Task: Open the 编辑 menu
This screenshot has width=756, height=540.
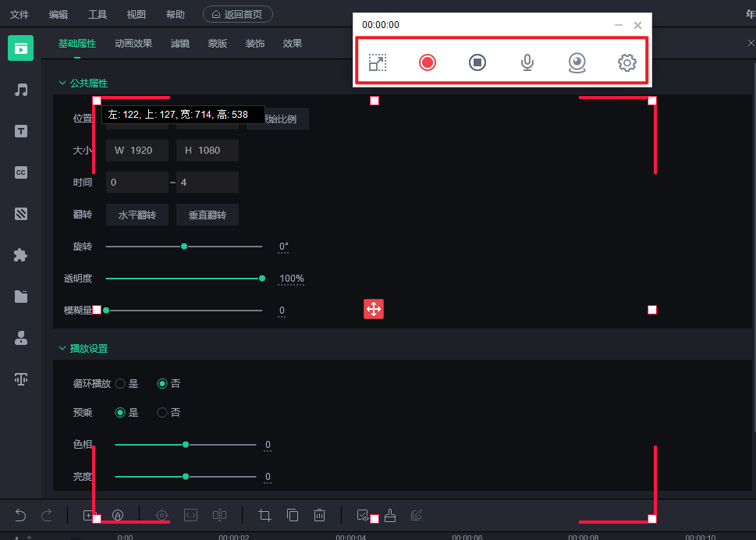Action: tap(59, 15)
